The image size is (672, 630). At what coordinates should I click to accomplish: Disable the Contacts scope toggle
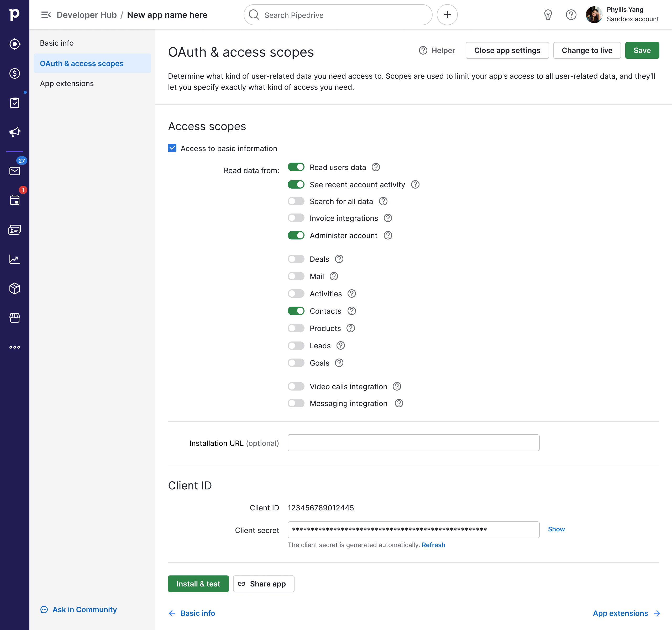pyautogui.click(x=296, y=311)
